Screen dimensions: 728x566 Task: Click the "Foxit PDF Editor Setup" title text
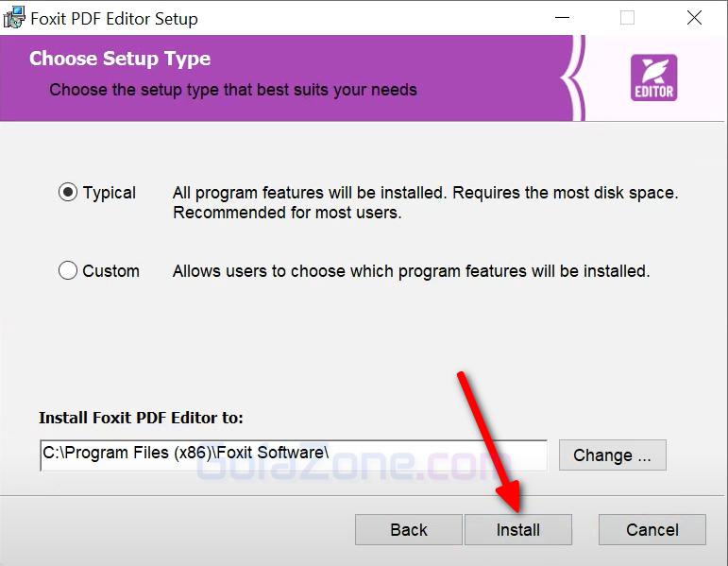tap(114, 18)
